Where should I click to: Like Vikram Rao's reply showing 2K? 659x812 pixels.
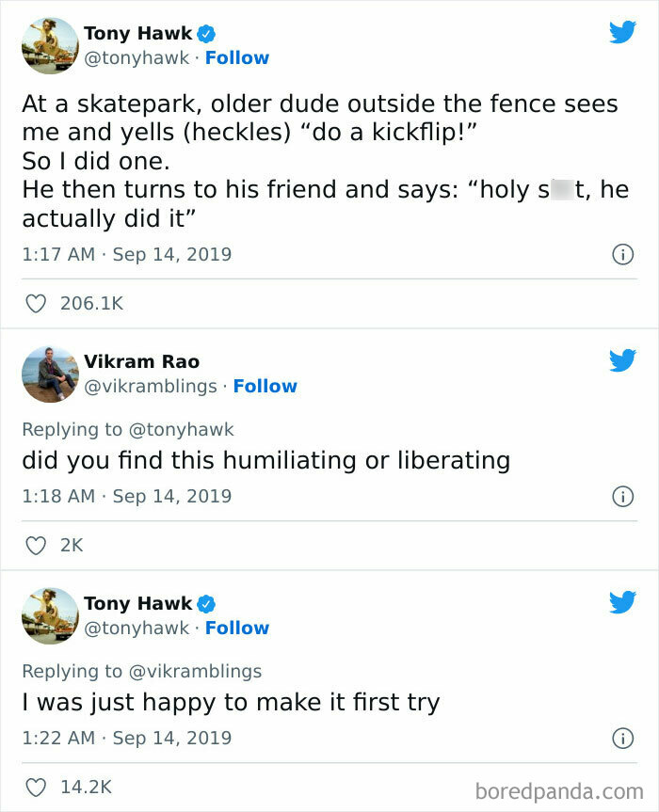pyautogui.click(x=36, y=545)
